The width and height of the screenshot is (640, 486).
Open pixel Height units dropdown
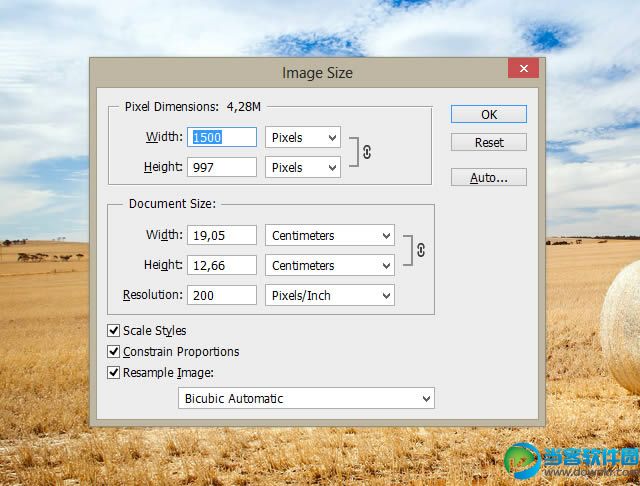pos(303,167)
